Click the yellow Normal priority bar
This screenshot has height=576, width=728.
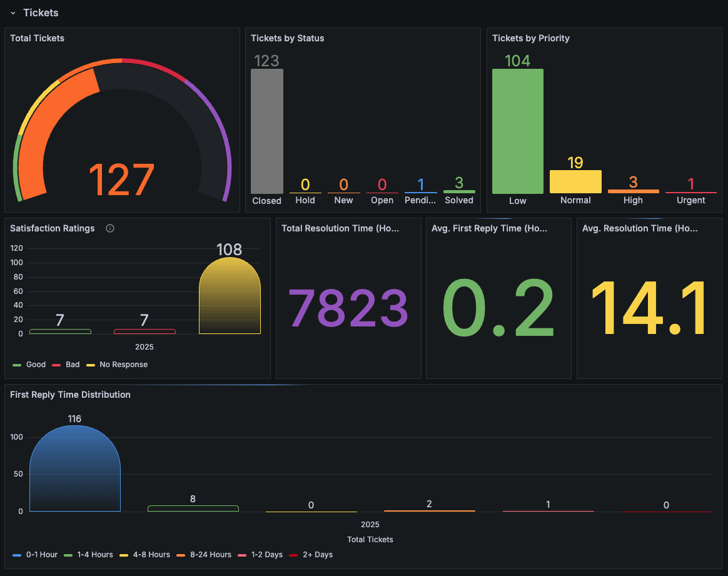tap(575, 182)
